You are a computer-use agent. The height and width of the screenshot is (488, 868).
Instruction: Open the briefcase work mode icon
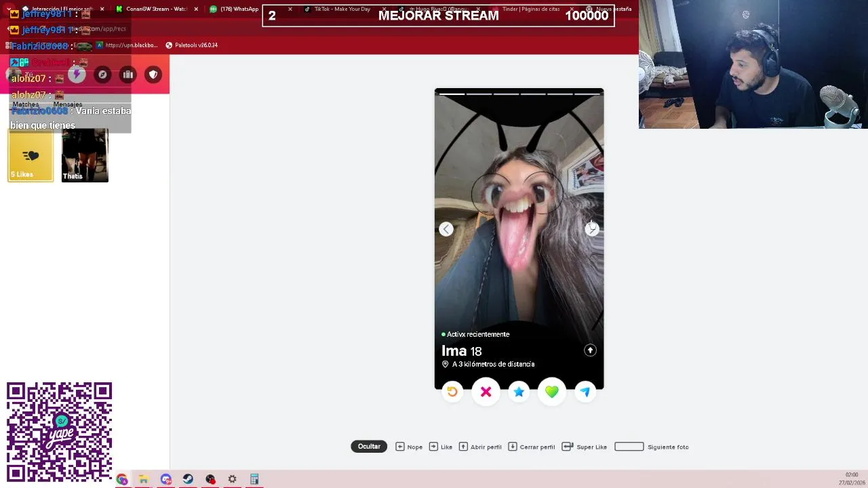[128, 75]
